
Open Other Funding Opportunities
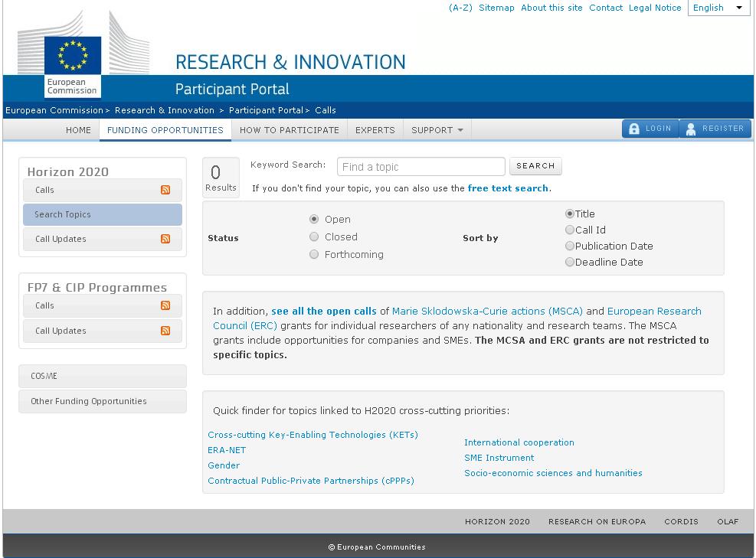102,401
